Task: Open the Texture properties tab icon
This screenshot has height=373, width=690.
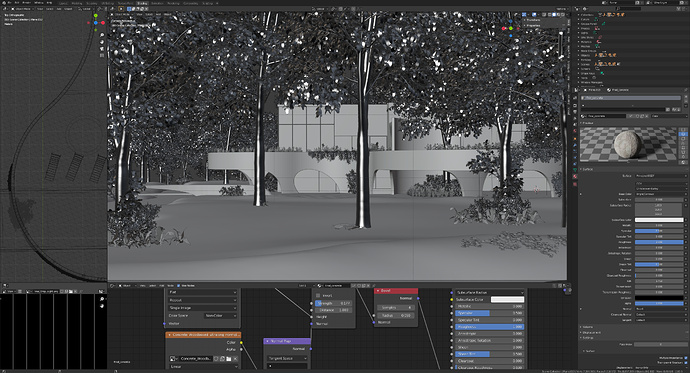Action: click(x=576, y=184)
